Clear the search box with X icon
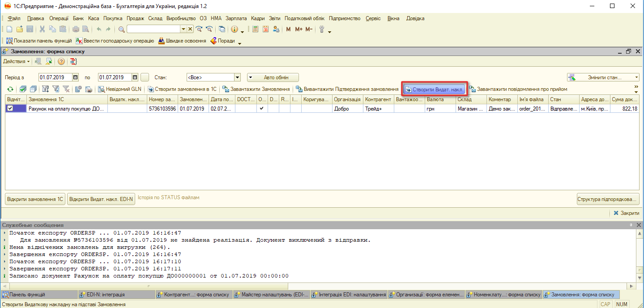Screen dimensions: 644x308 pyautogui.click(x=190, y=29)
